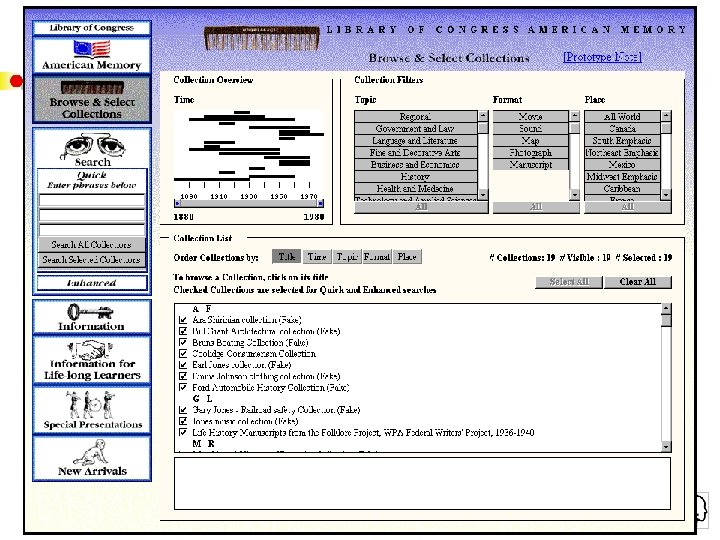Select the Health and Medicine topic filter
This screenshot has height=540, width=720.
point(416,188)
